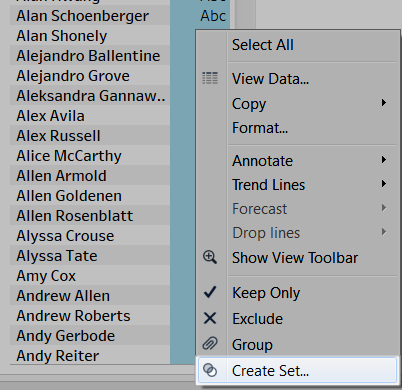Image resolution: width=402 pixels, height=390 pixels.
Task: Select the Andrew Roberts row
Action: (x=73, y=316)
